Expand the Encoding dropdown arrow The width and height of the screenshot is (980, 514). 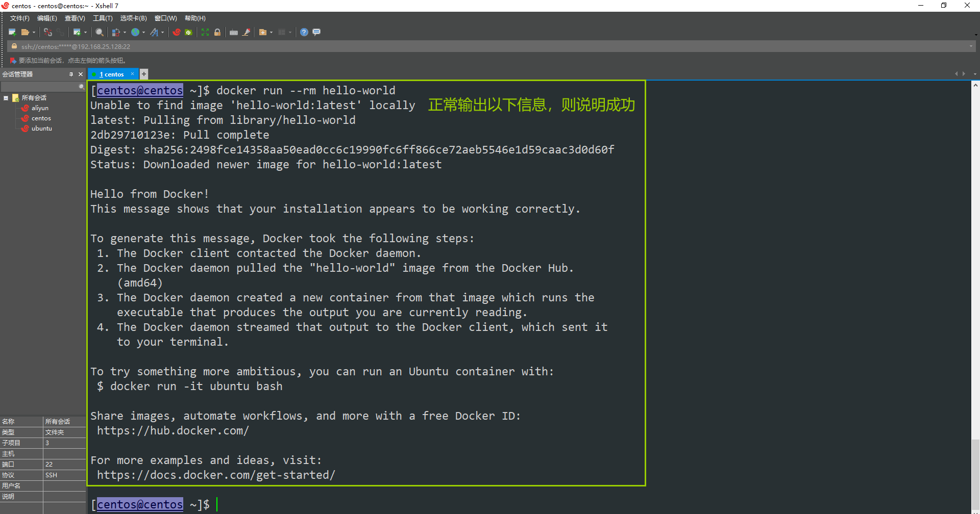click(x=143, y=32)
